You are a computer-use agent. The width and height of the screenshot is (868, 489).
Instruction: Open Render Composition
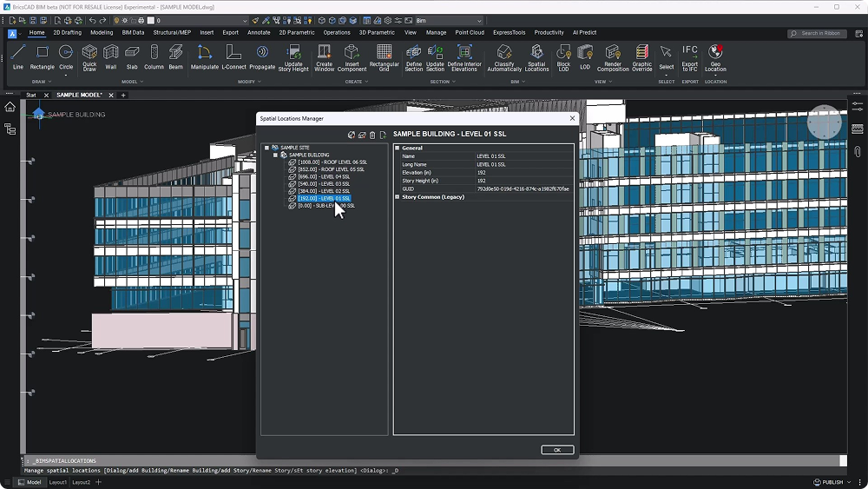click(613, 58)
